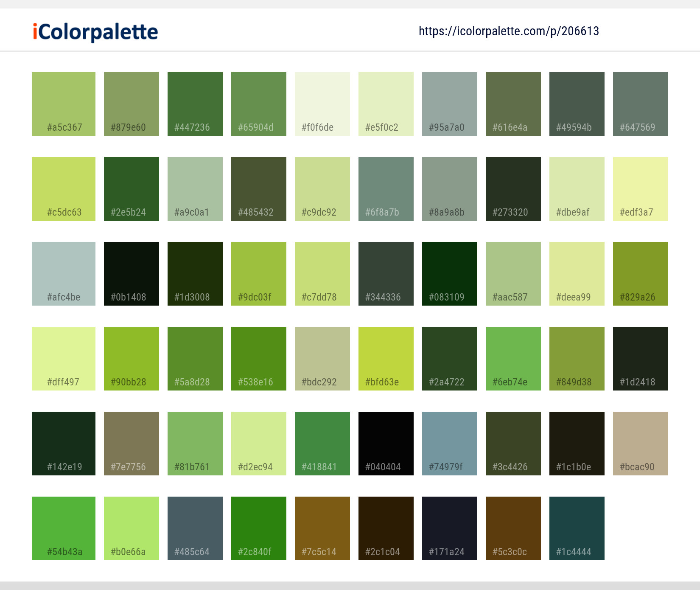Select the #538e16 swatch
Viewport: 700px width, 590px height.
point(259,359)
